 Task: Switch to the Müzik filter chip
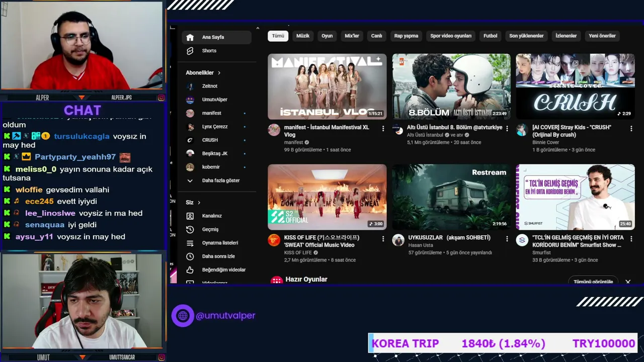[303, 36]
